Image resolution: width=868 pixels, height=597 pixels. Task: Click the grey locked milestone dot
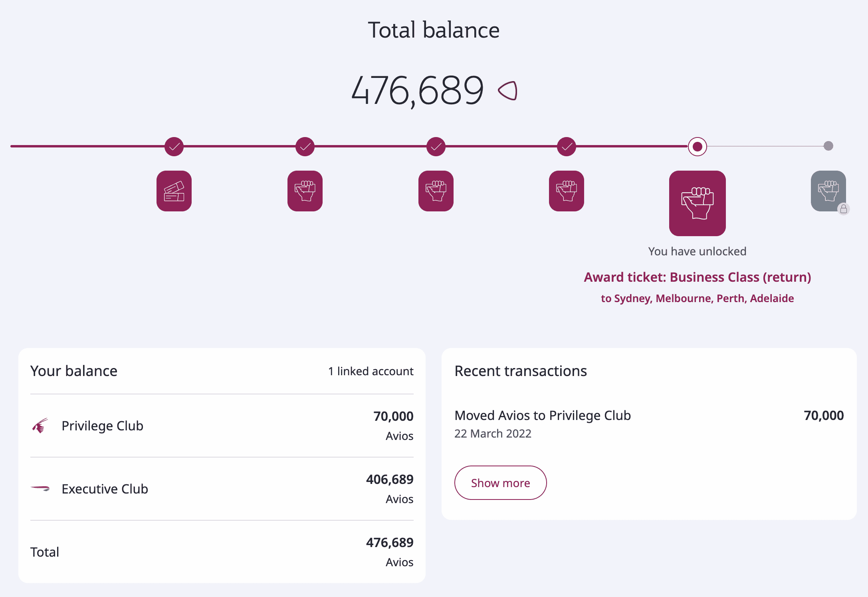(828, 146)
